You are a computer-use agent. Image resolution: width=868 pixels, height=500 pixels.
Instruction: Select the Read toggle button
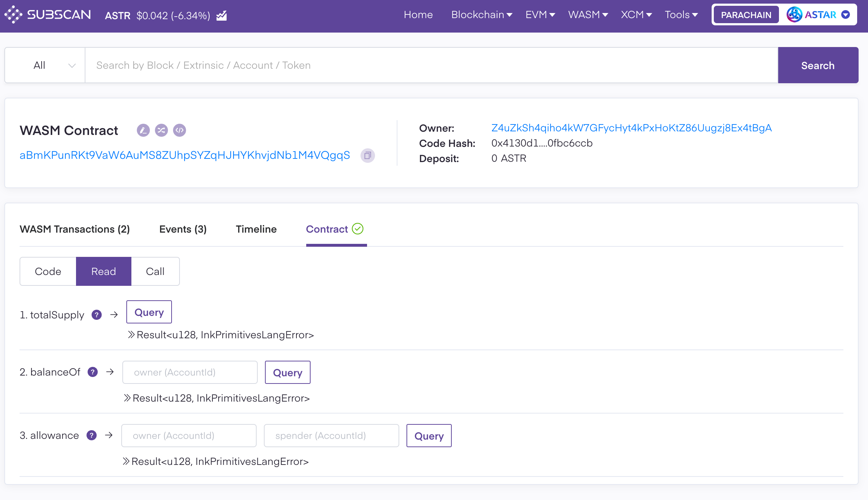(x=104, y=271)
